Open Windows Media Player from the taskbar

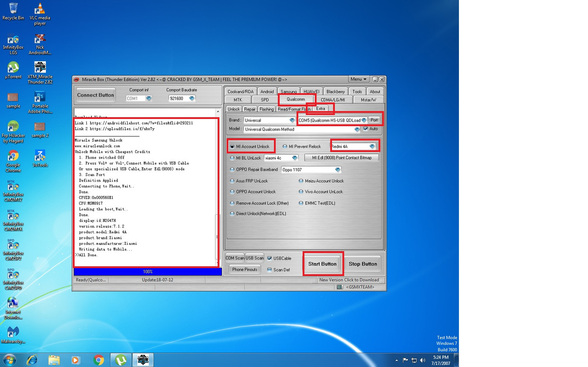76,360
